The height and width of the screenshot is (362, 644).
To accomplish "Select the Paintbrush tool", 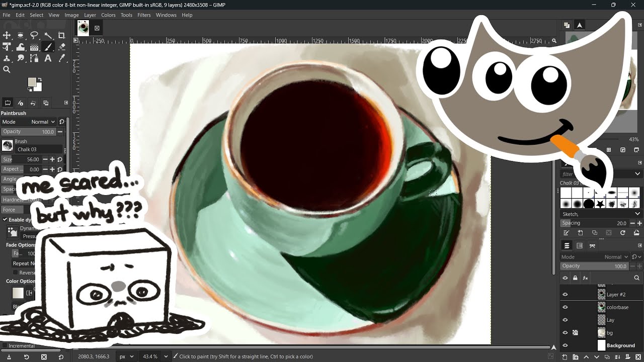I will [48, 47].
